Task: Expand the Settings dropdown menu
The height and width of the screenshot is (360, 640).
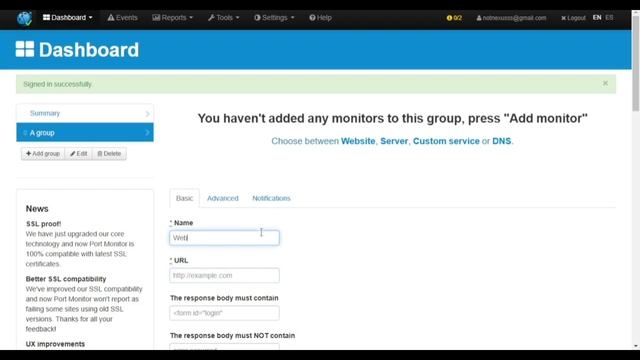Action: coord(274,18)
